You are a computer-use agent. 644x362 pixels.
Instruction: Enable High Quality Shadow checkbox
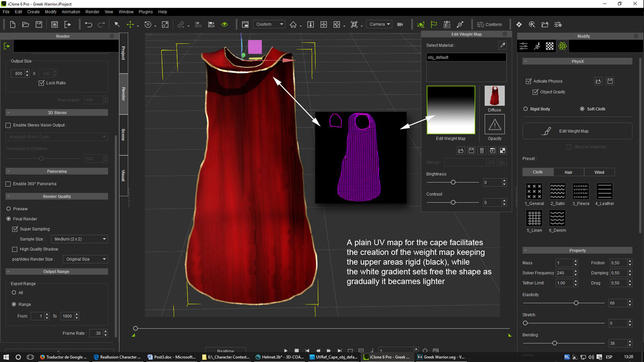[x=15, y=249]
